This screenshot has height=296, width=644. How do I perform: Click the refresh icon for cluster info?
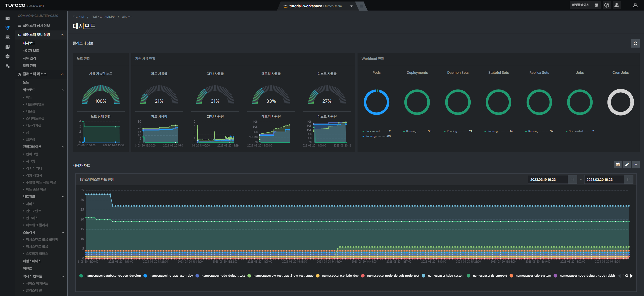(x=635, y=43)
